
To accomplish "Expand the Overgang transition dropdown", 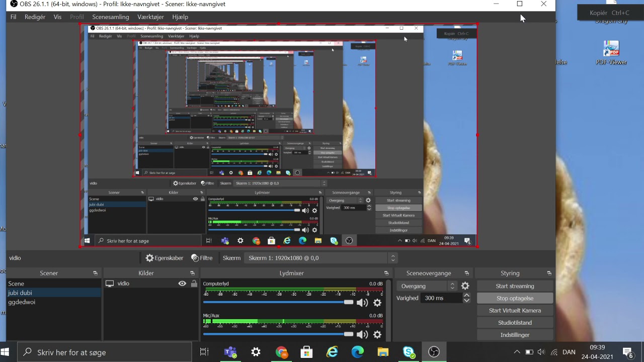I will [x=427, y=286].
